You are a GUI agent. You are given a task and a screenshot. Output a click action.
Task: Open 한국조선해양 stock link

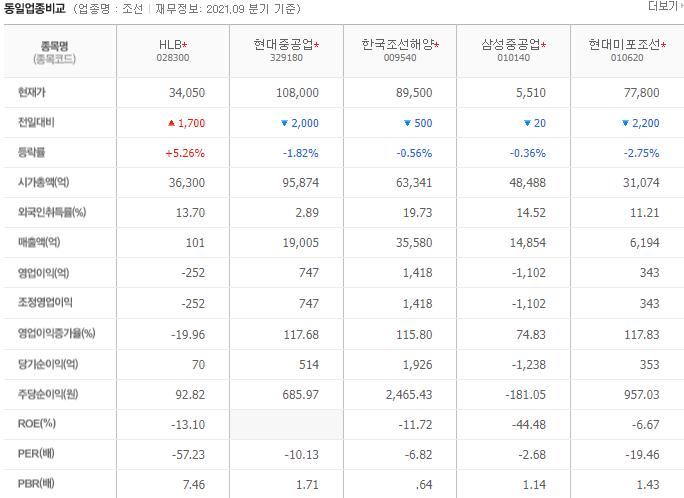point(397,44)
